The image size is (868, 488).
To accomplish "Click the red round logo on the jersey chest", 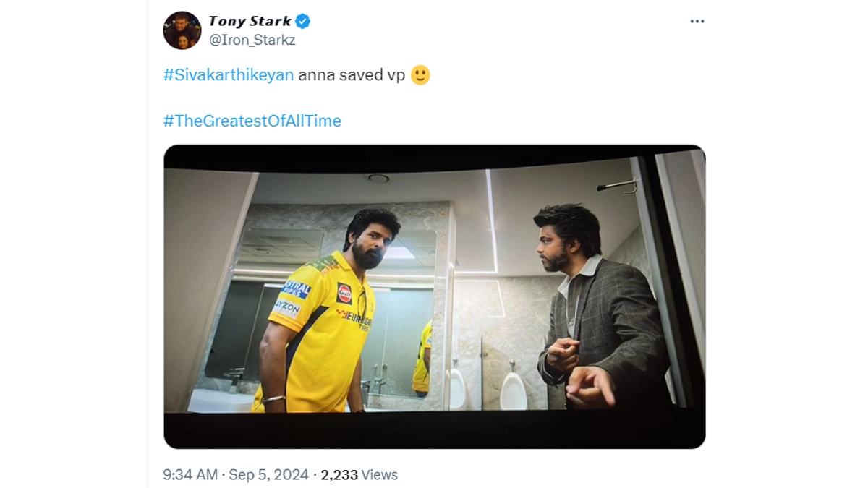I will tap(344, 293).
